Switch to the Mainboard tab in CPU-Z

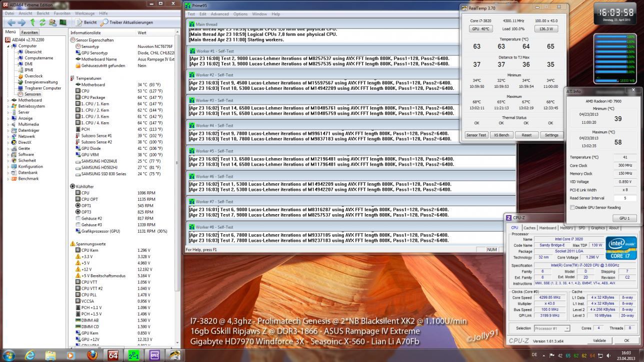click(x=547, y=228)
